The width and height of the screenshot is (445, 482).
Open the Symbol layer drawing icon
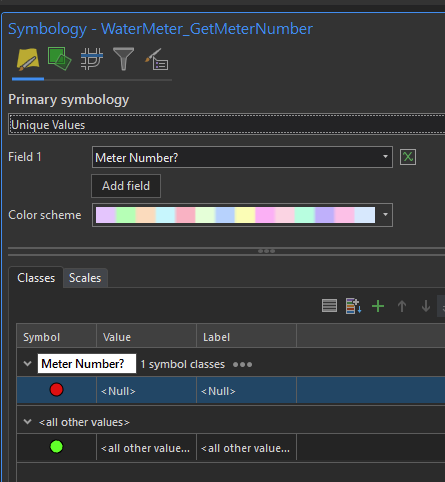(x=91, y=59)
